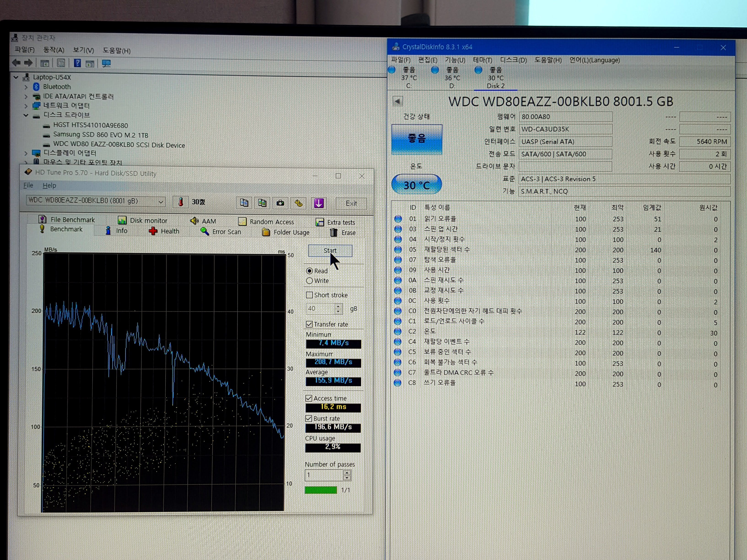The width and height of the screenshot is (747, 560).
Task: Click the previous disk arrow in CrystalDiskInfo
Action: (398, 101)
